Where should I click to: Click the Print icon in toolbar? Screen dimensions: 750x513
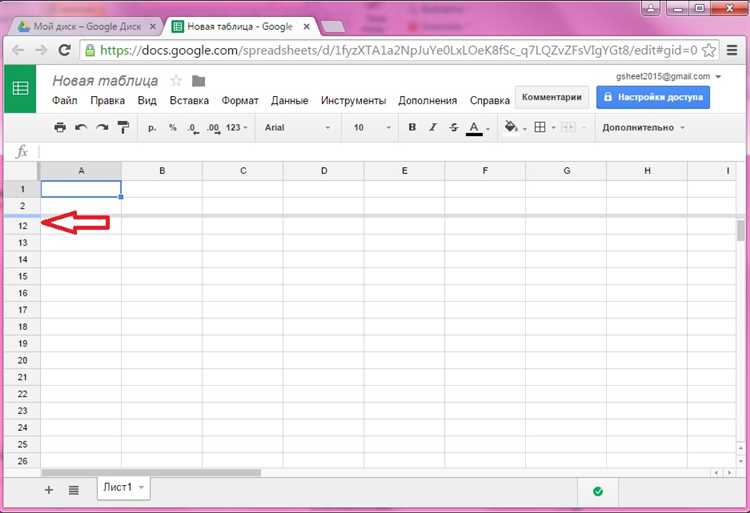[x=60, y=127]
